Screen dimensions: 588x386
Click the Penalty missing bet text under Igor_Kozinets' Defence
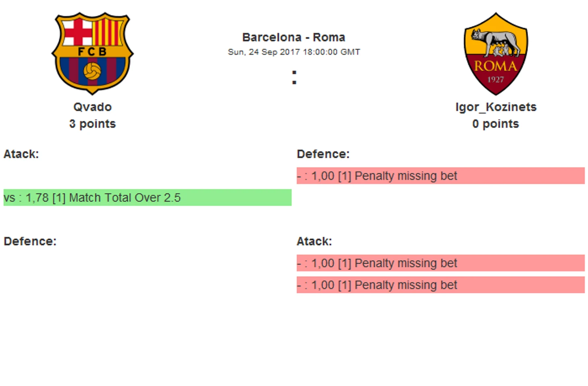point(406,176)
